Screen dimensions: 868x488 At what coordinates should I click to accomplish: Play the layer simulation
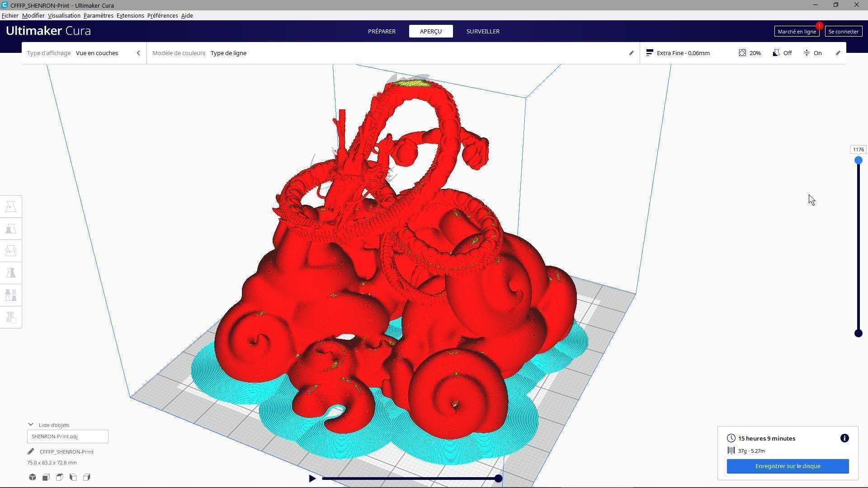point(312,479)
